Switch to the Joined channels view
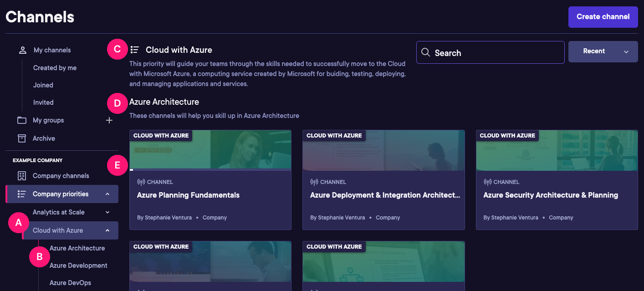Image resolution: width=644 pixels, height=291 pixels. (x=43, y=85)
